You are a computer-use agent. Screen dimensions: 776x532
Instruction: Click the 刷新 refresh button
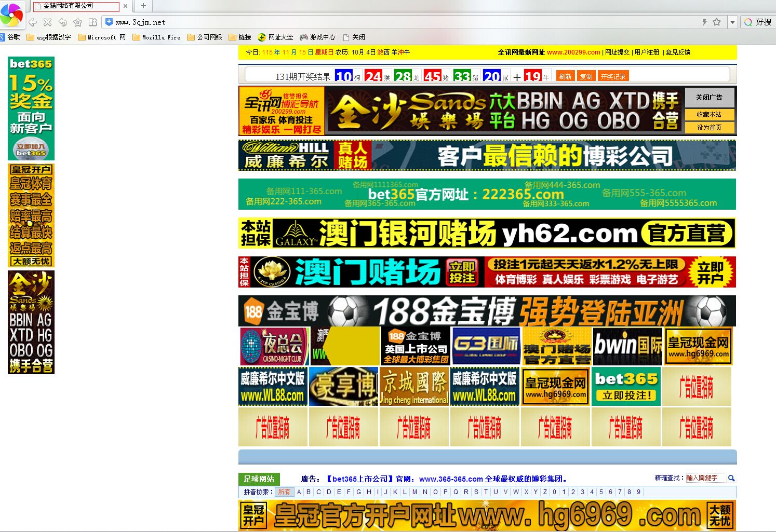565,76
